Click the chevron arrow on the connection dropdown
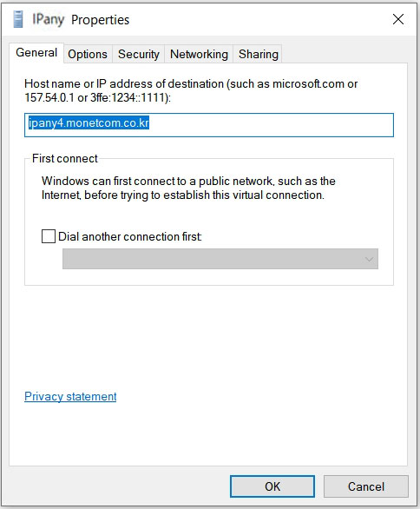The image size is (420, 509). click(369, 259)
